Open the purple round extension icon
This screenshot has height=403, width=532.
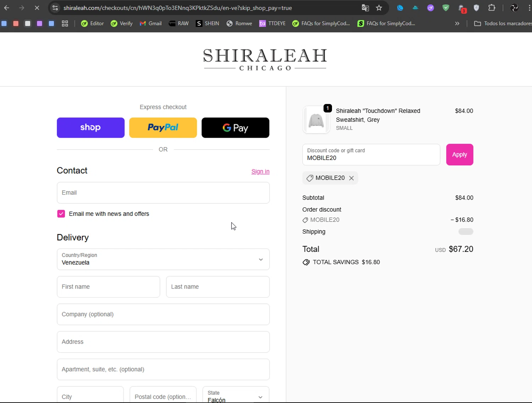click(x=431, y=8)
